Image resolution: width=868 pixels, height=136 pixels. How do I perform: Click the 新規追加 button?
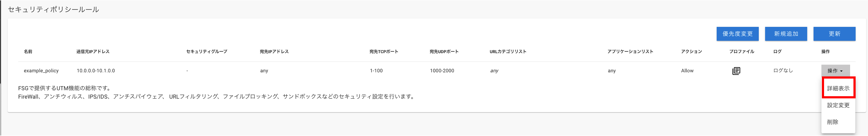coord(786,34)
